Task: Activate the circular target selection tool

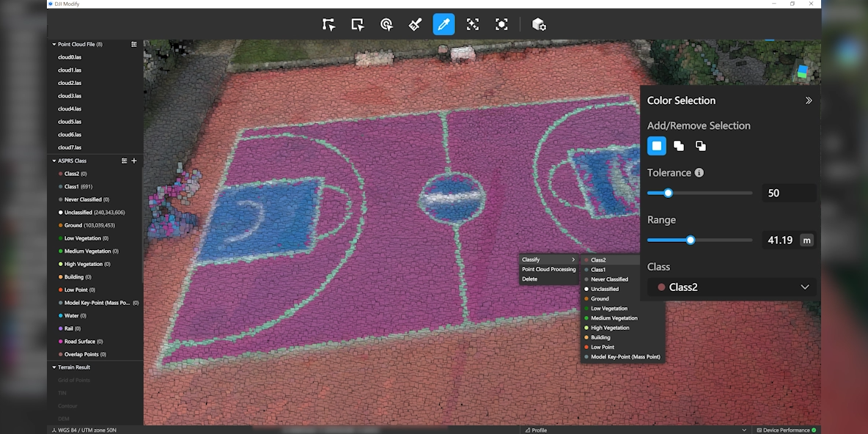Action: pos(386,24)
